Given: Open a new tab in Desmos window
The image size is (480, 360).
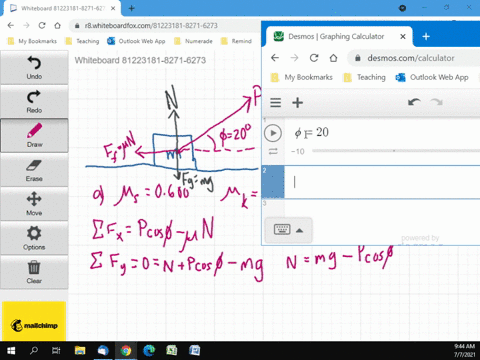Looking at the screenshot, I should pyautogui.click(x=426, y=36).
